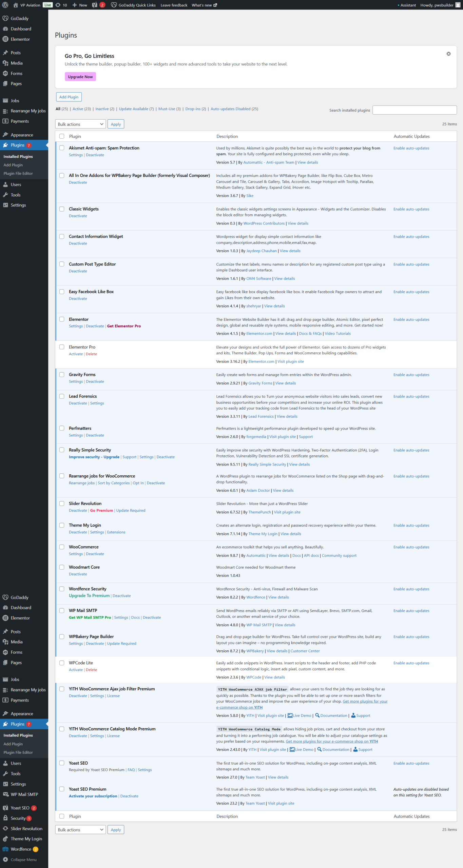The height and width of the screenshot is (868, 463).
Task: Click Upgrade To Premium under Wordfence Security
Action: tap(89, 596)
